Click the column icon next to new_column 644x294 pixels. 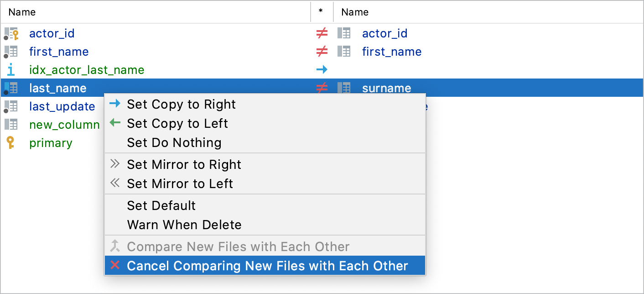point(12,125)
